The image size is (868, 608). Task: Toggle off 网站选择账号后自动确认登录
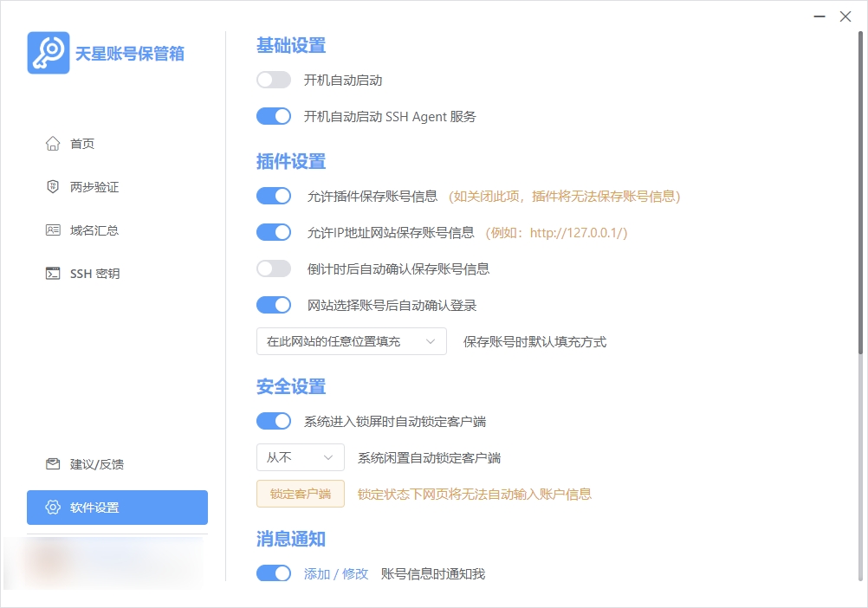coord(274,305)
